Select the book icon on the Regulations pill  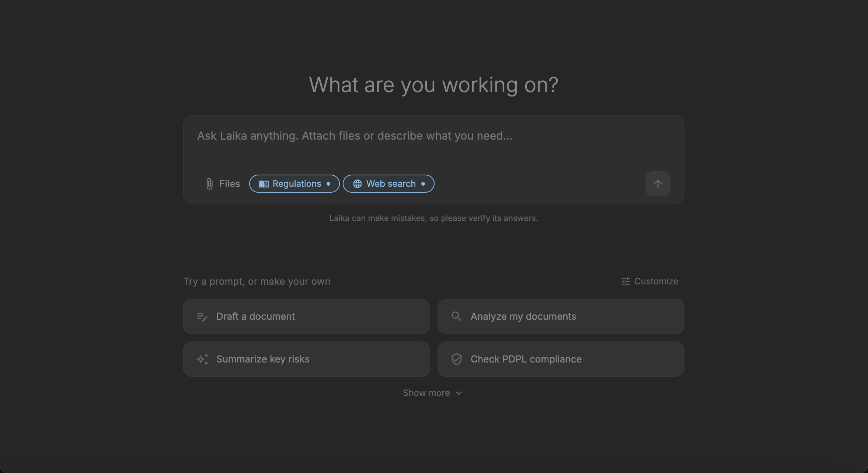tap(264, 183)
